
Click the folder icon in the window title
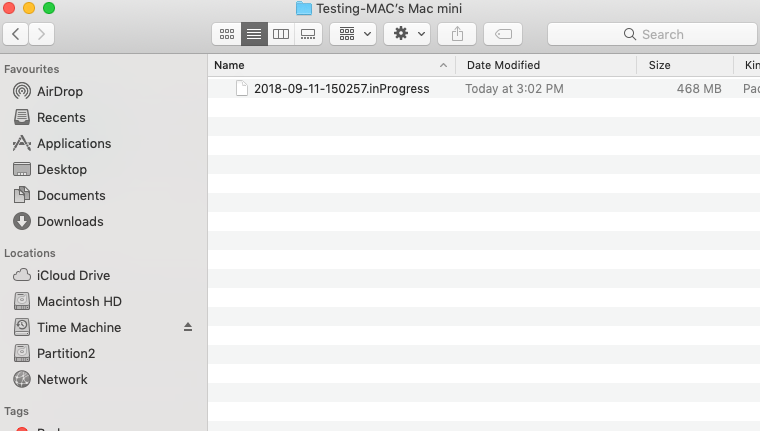(x=304, y=8)
